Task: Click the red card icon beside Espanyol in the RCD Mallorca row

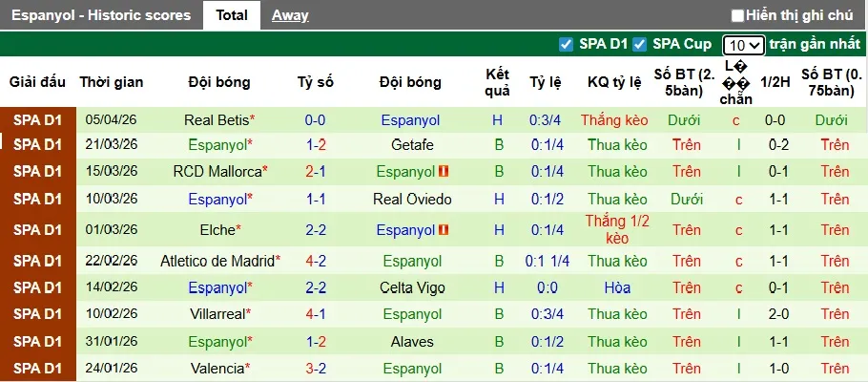Action: tap(444, 172)
